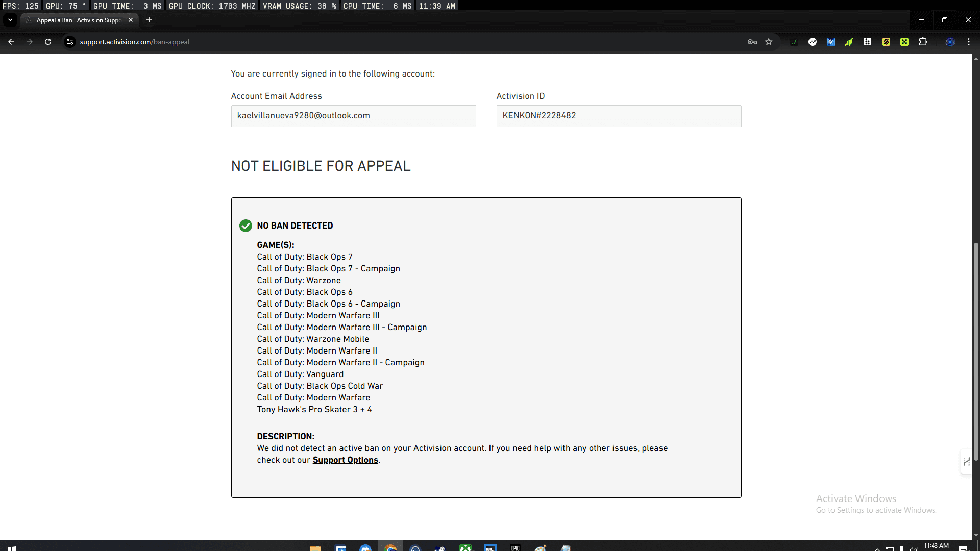Close the Appeal a Ban tab
The width and height of the screenshot is (980, 551).
point(131,20)
